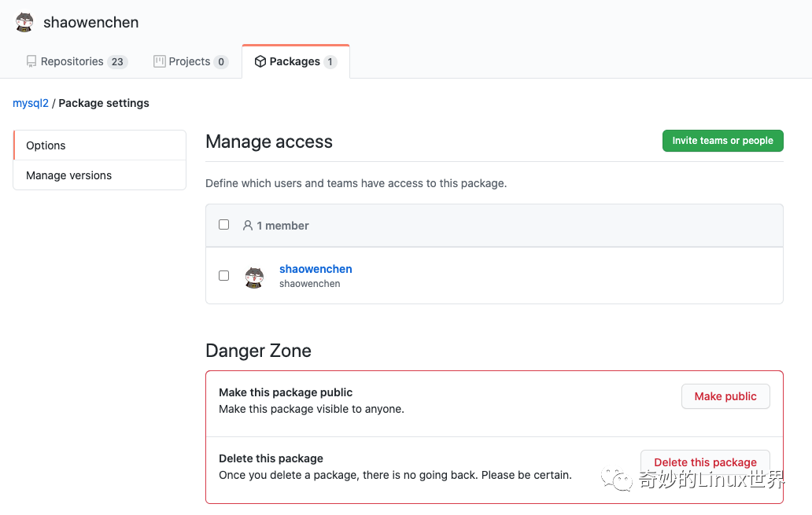Select Options in the settings sidebar

(x=45, y=145)
